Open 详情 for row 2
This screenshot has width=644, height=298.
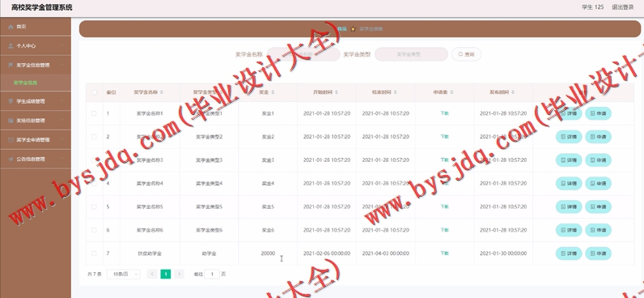click(x=569, y=137)
